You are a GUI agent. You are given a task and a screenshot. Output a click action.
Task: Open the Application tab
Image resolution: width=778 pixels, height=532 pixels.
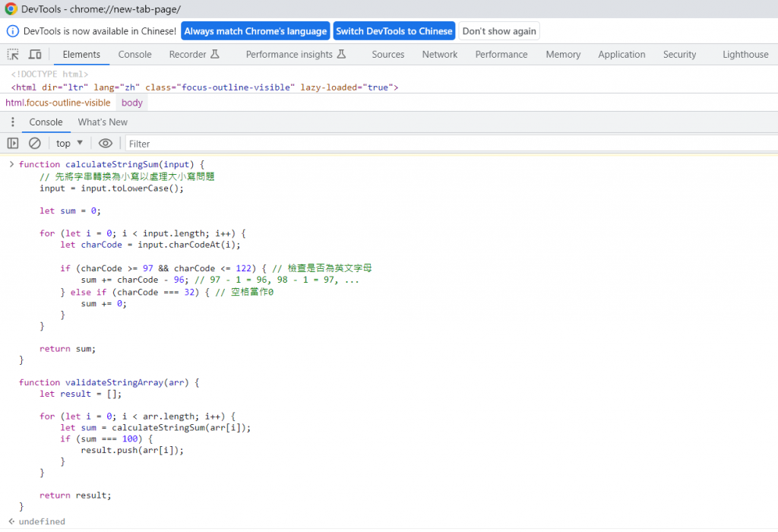coord(621,54)
